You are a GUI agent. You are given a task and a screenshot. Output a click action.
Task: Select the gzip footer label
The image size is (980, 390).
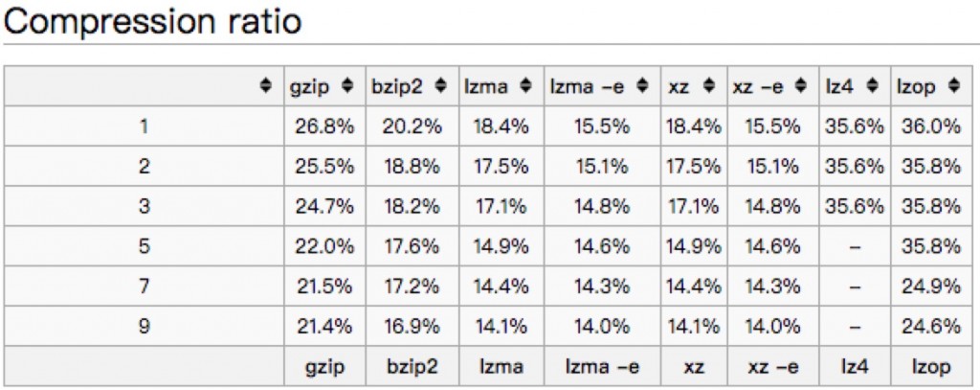pos(322,367)
